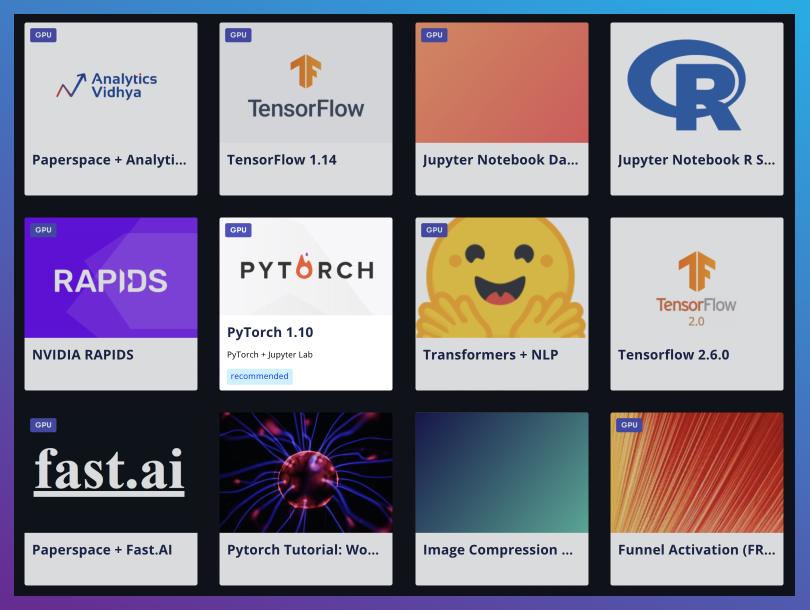This screenshot has width=810, height=610.
Task: Click the TensorFlow logo on TensorFlow 1.14 card
Action: coord(306,87)
